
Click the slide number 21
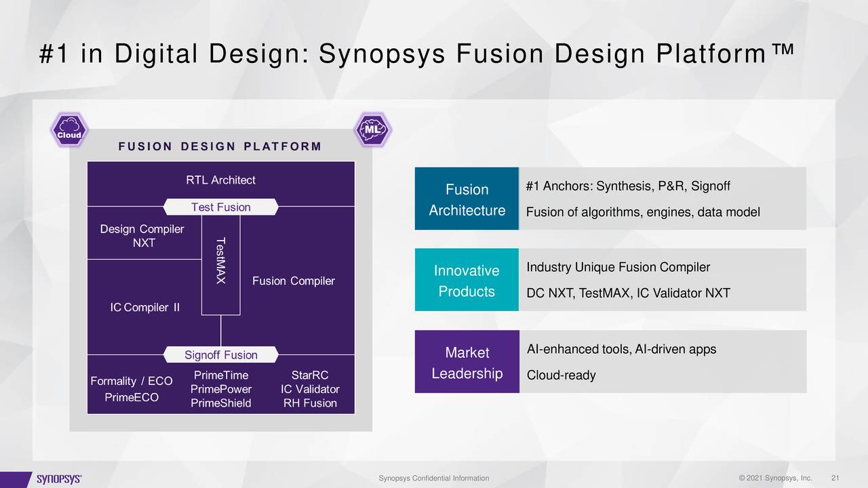[835, 479]
